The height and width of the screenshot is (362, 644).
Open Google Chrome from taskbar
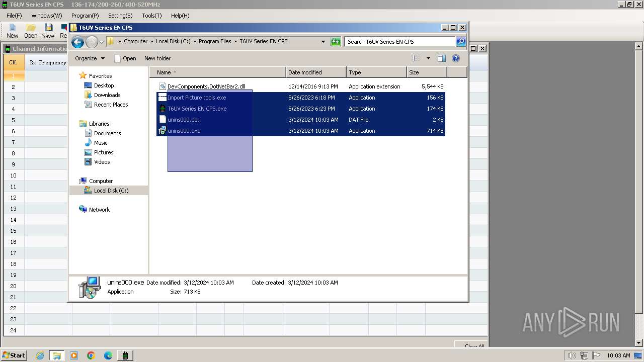pos(91,355)
